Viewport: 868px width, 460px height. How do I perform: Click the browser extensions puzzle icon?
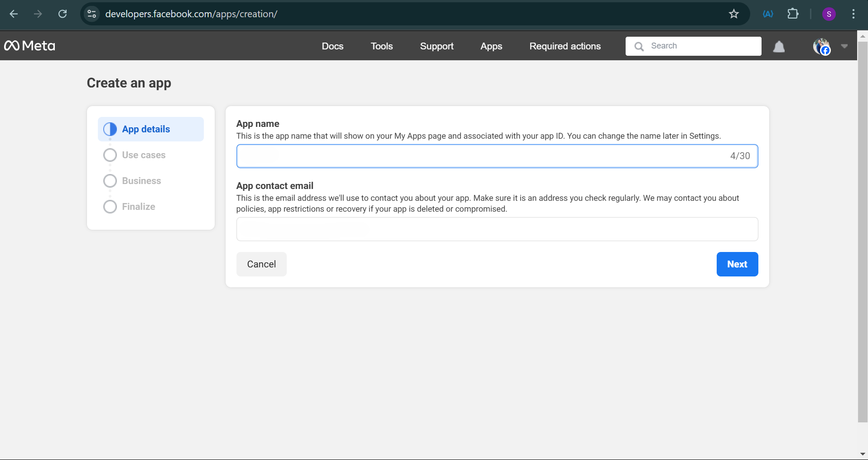[x=793, y=14]
